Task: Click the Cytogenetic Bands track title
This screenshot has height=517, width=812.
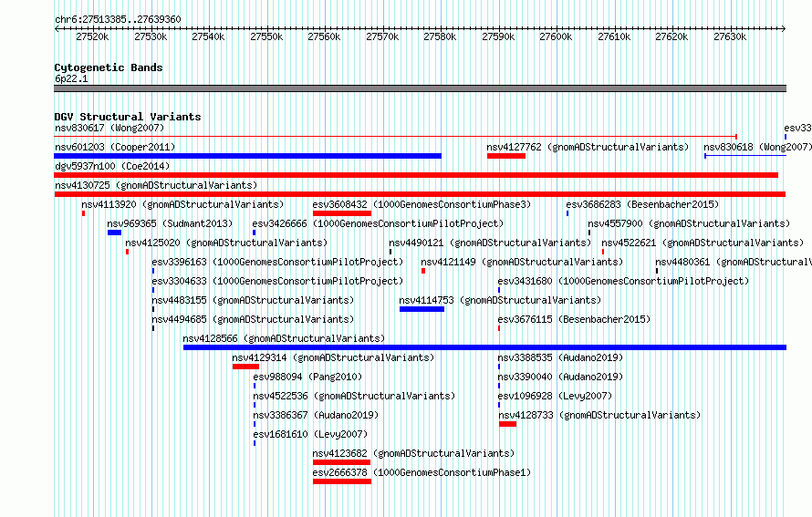Action: click(x=109, y=67)
